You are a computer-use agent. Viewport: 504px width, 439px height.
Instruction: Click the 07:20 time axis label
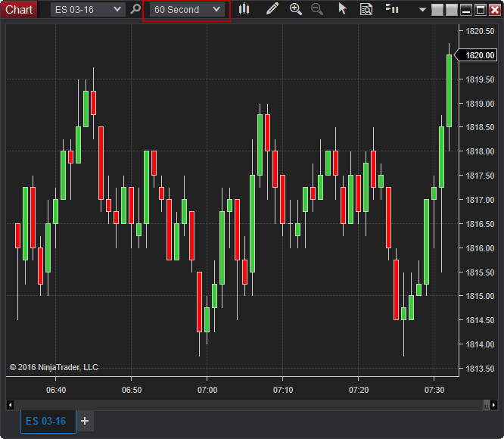click(x=359, y=390)
